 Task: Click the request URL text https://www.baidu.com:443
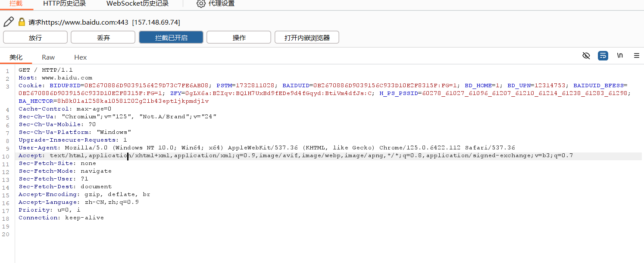tap(85, 22)
